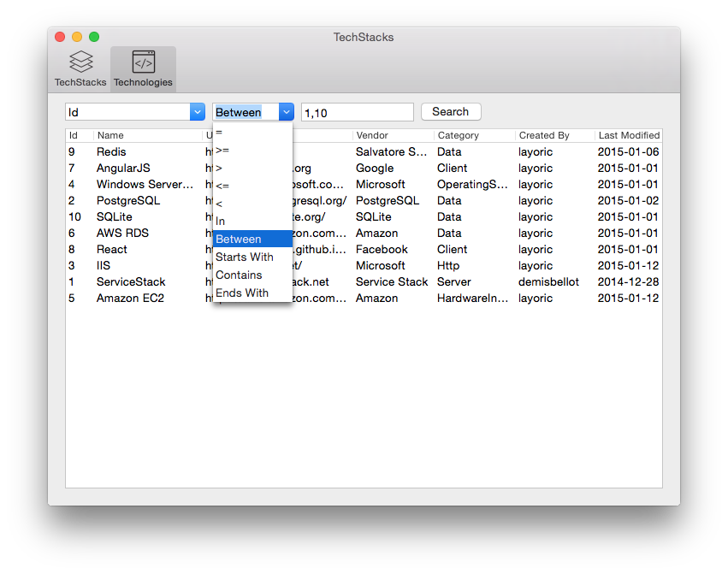Open the Id field dropdown

(198, 111)
